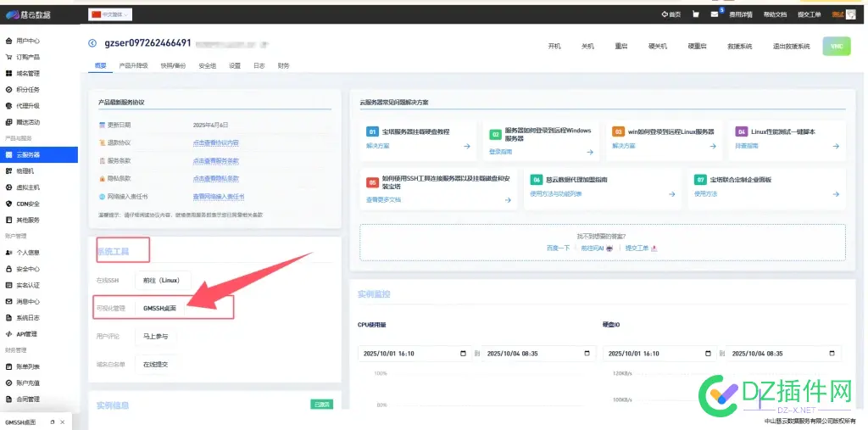This screenshot has height=430, width=868.
Task: Click the GMSSH桌面 button
Action: (x=159, y=308)
